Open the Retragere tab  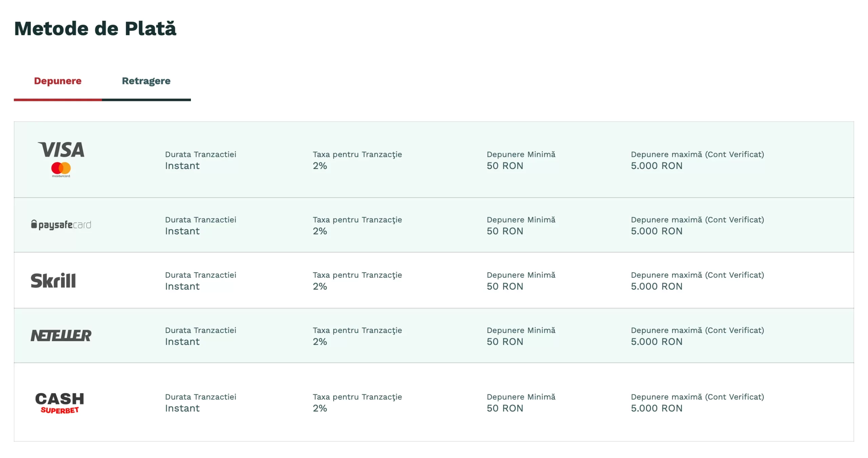pyautogui.click(x=146, y=81)
